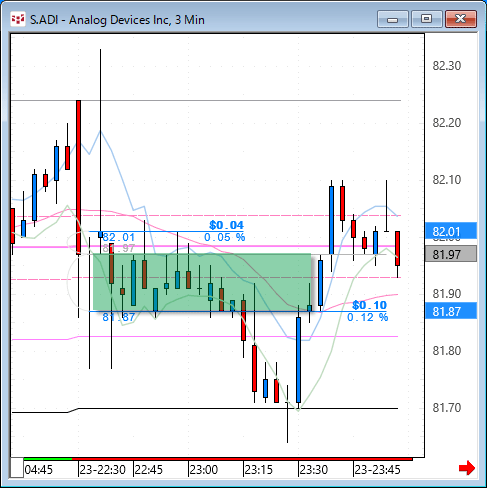The height and width of the screenshot is (488, 487).
Task: Maximize the S.ADI chart window
Action: (426, 19)
